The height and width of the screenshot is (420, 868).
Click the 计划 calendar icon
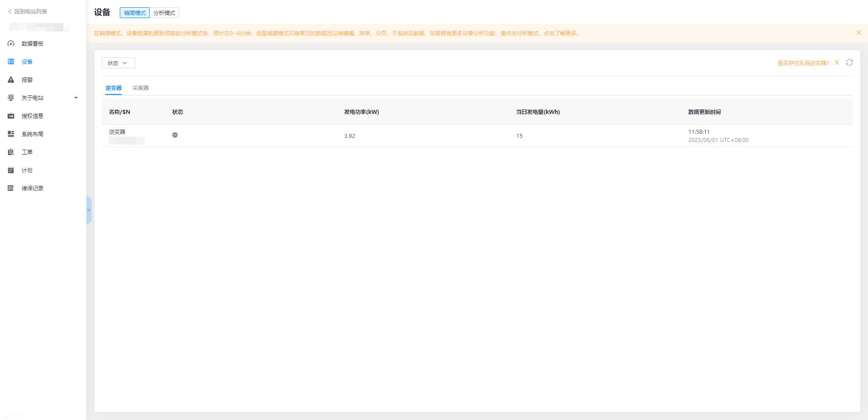click(11, 170)
